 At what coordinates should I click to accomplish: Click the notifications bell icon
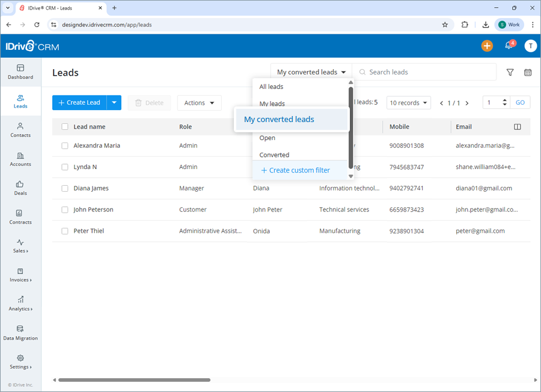[508, 46]
